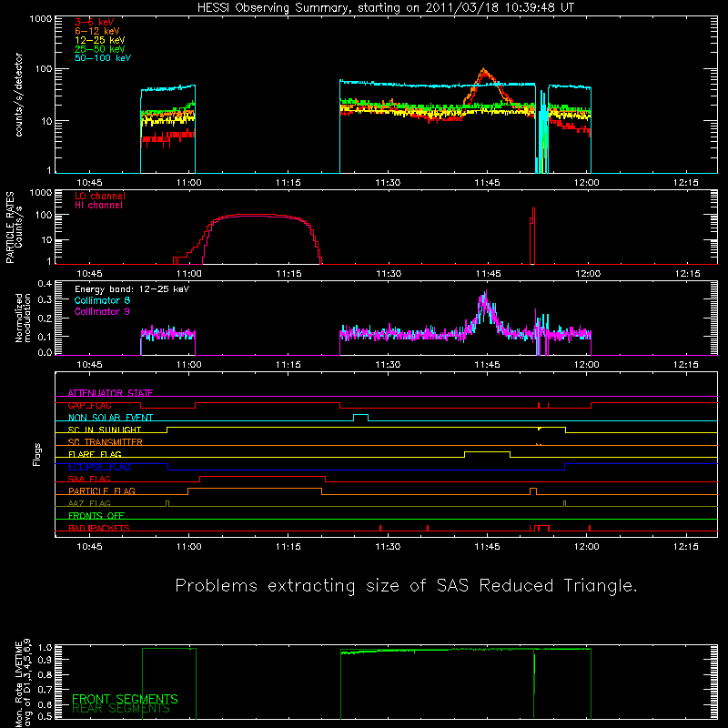Click the FRONT SEGMENTS legend label
This screenshot has height=728, width=728.
[x=125, y=699]
